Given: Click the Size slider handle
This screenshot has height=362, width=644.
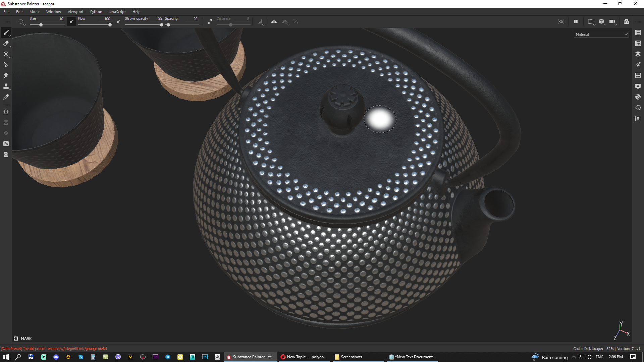Looking at the screenshot, I should point(41,25).
